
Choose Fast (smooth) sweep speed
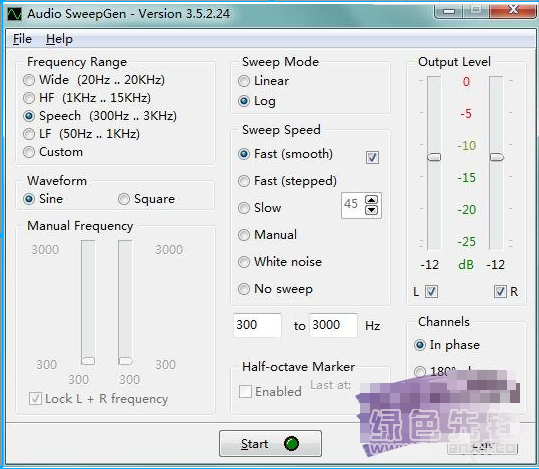[x=285, y=154]
